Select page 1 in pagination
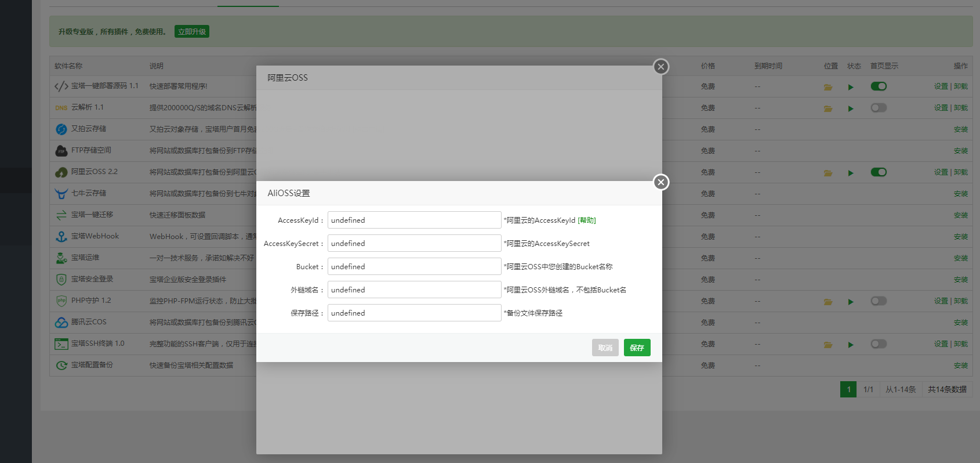Image resolution: width=980 pixels, height=463 pixels. [848, 389]
